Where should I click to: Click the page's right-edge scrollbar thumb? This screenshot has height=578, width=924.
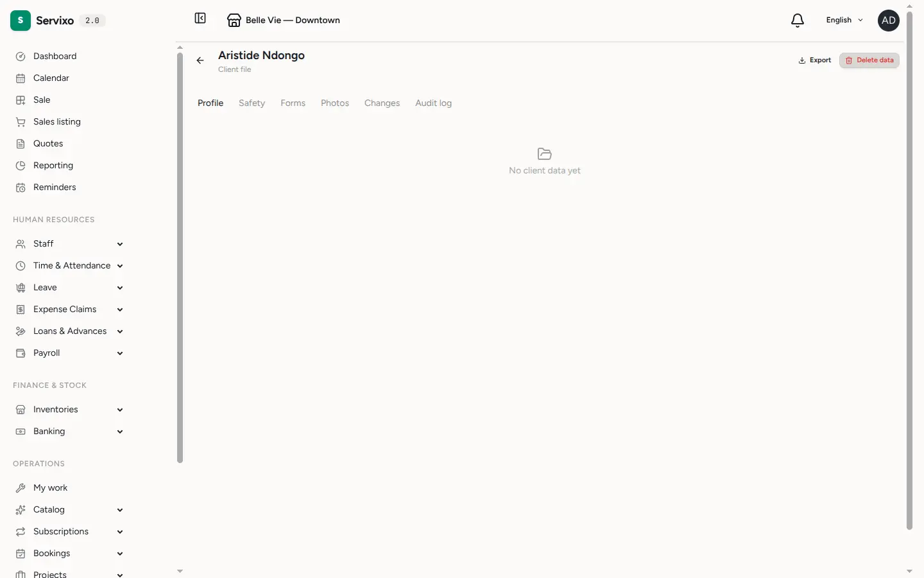909,270
